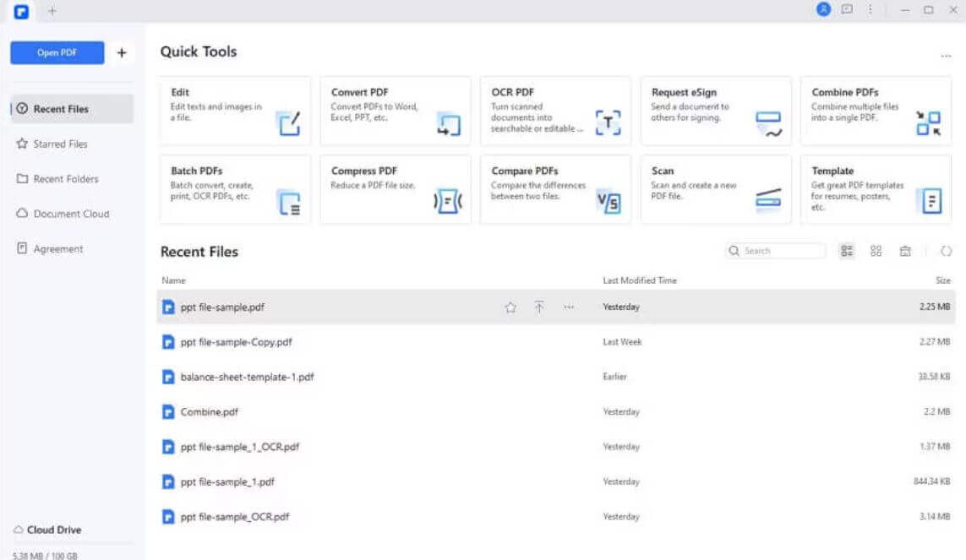
Task: Launch the Compare PDFs tool
Action: click(555, 189)
